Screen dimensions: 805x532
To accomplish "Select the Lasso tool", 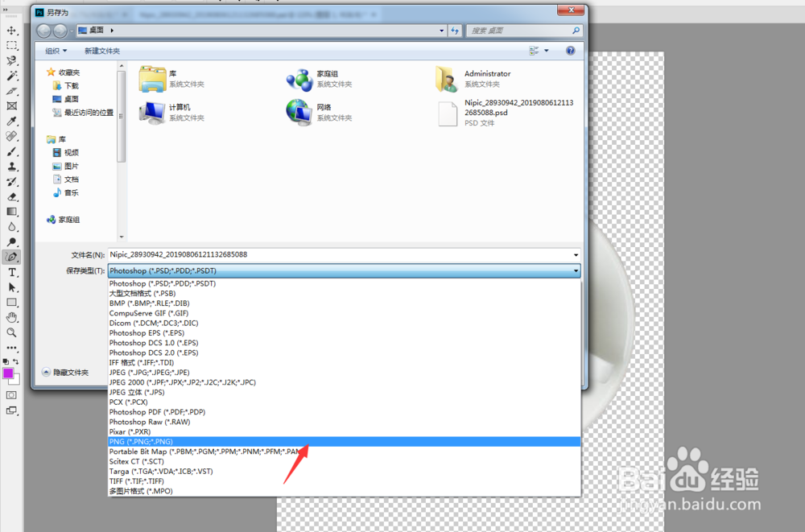I will click(11, 60).
